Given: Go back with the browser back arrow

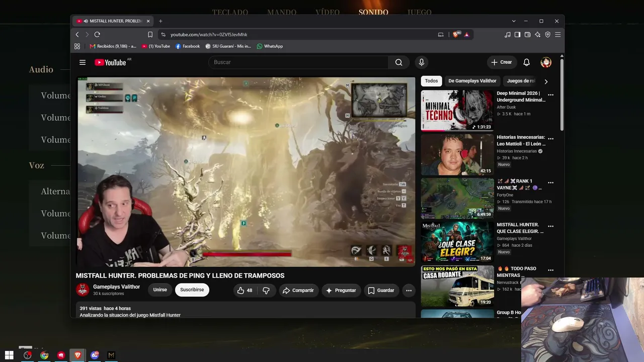Looking at the screenshot, I should coord(77,35).
